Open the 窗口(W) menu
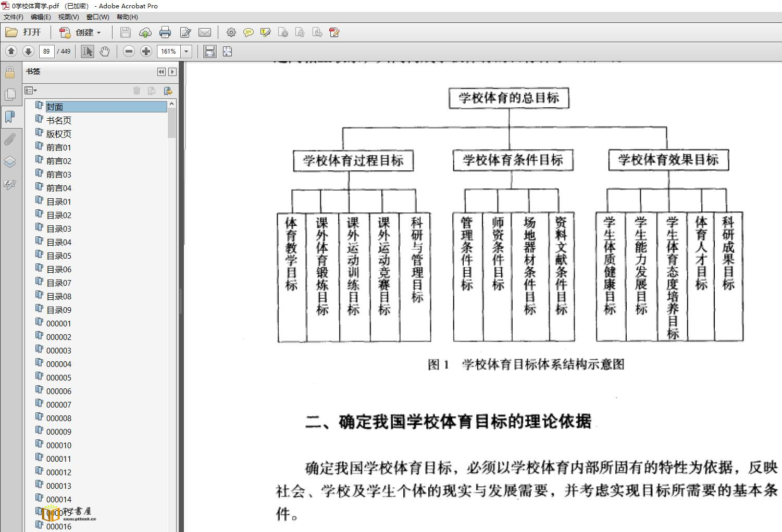Screen dimensions: 782x532 click(x=97, y=17)
